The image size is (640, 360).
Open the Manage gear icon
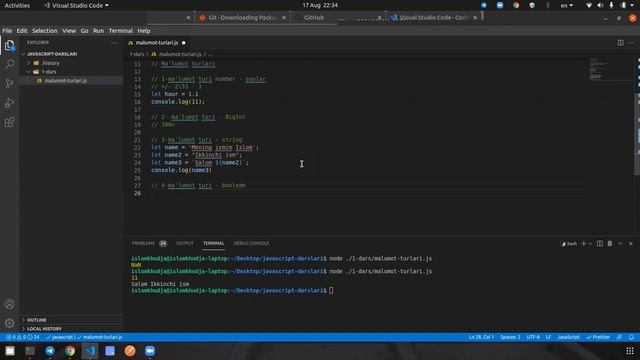[9, 323]
